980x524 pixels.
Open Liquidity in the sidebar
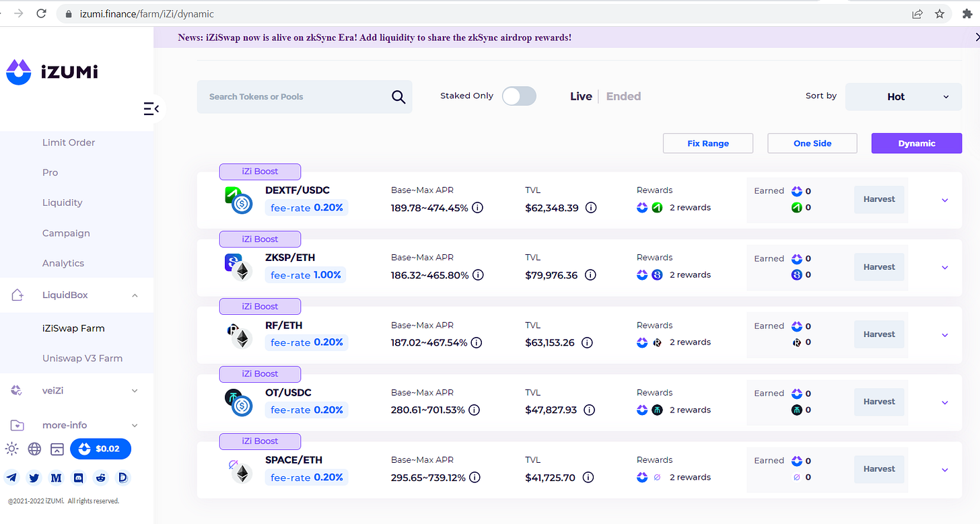(x=63, y=202)
